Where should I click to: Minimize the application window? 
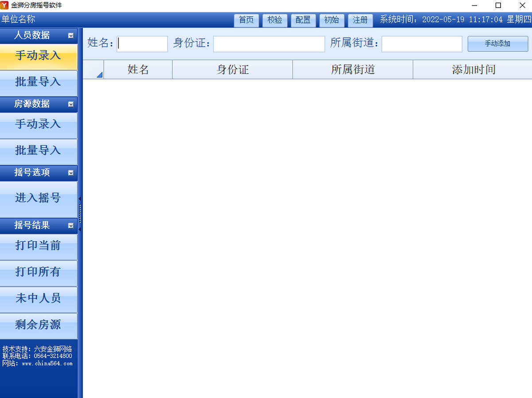point(474,5)
